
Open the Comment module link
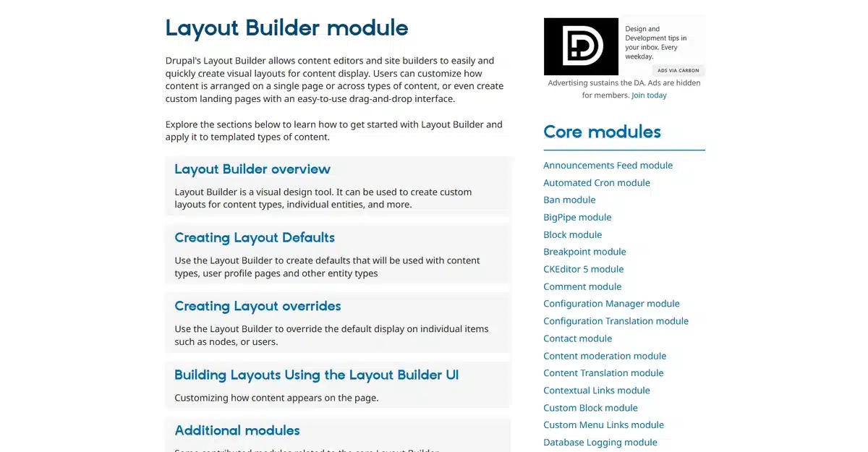(x=582, y=286)
